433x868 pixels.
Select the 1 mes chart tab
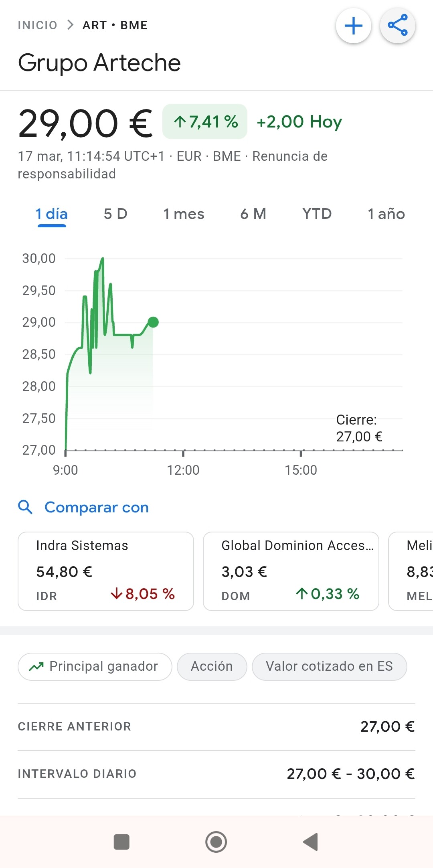tap(184, 214)
